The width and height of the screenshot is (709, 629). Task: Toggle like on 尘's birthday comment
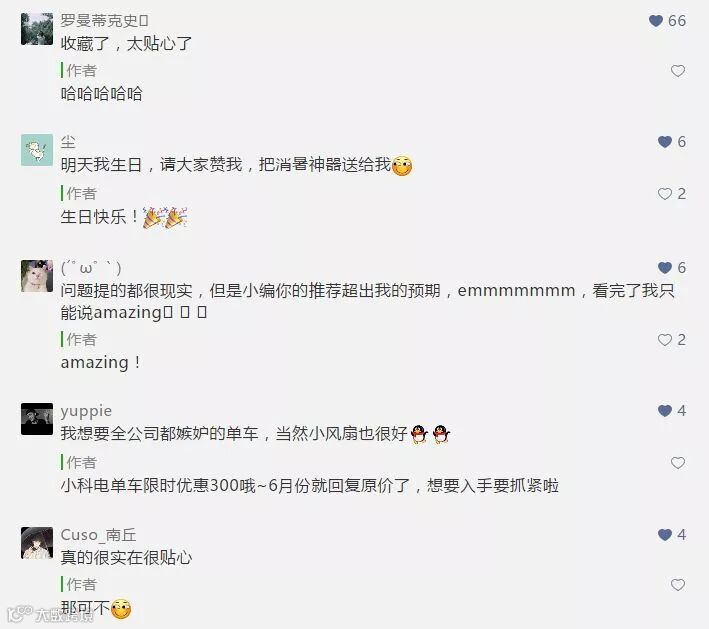664,142
